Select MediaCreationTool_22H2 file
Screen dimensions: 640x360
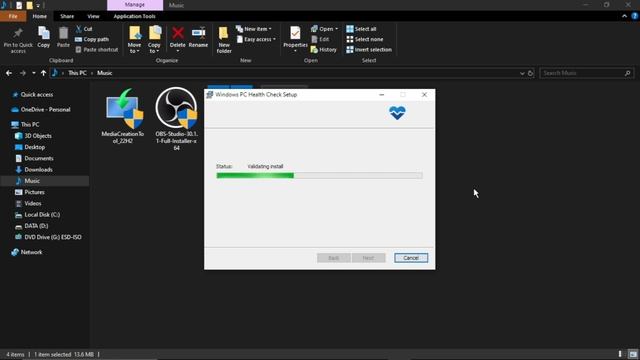122,116
